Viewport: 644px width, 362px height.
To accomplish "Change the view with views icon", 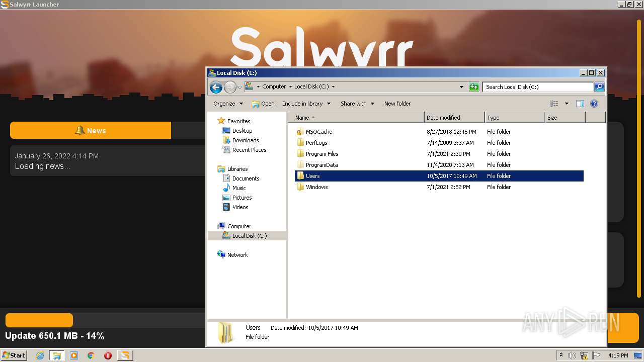I will (554, 104).
